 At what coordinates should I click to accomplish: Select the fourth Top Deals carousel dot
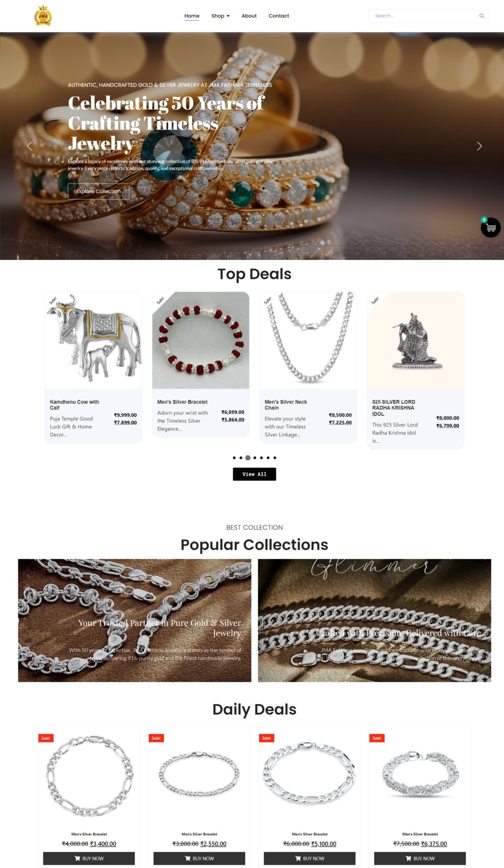(x=255, y=458)
